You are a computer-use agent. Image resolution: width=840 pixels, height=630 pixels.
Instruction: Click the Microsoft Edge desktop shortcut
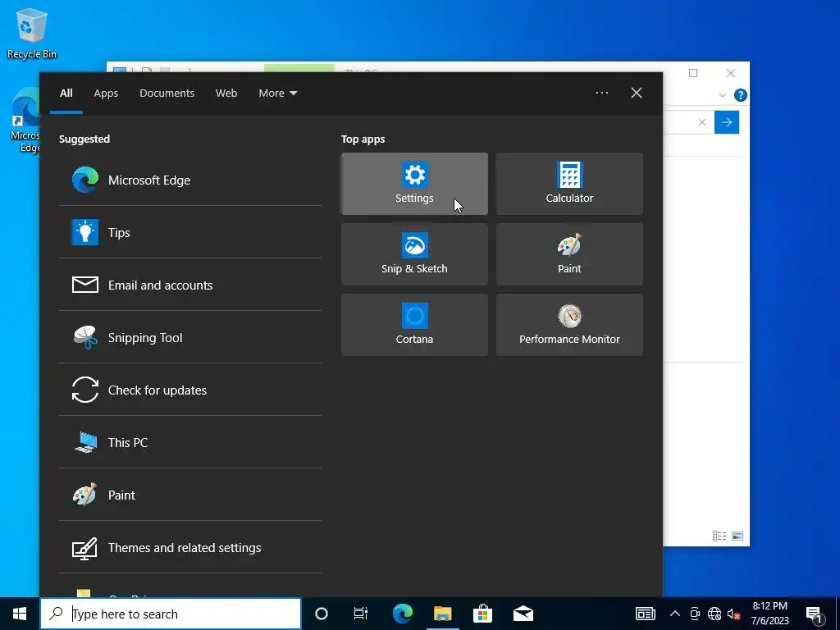(24, 121)
